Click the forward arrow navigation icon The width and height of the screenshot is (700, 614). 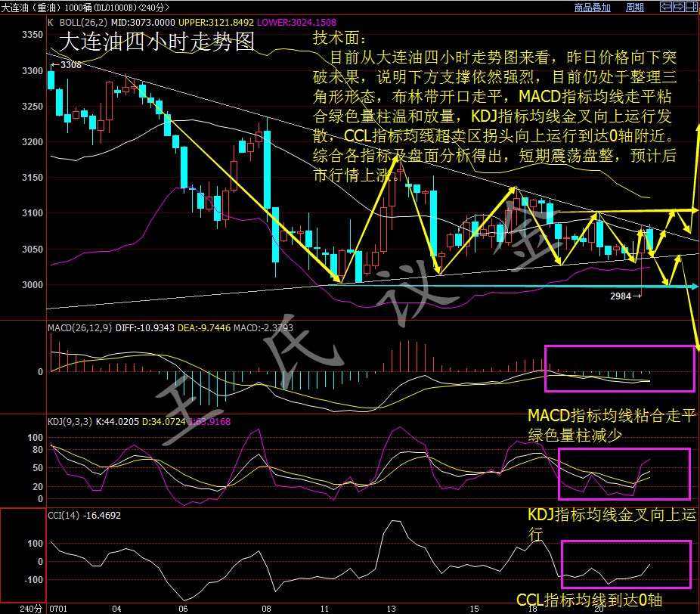[x=679, y=7]
